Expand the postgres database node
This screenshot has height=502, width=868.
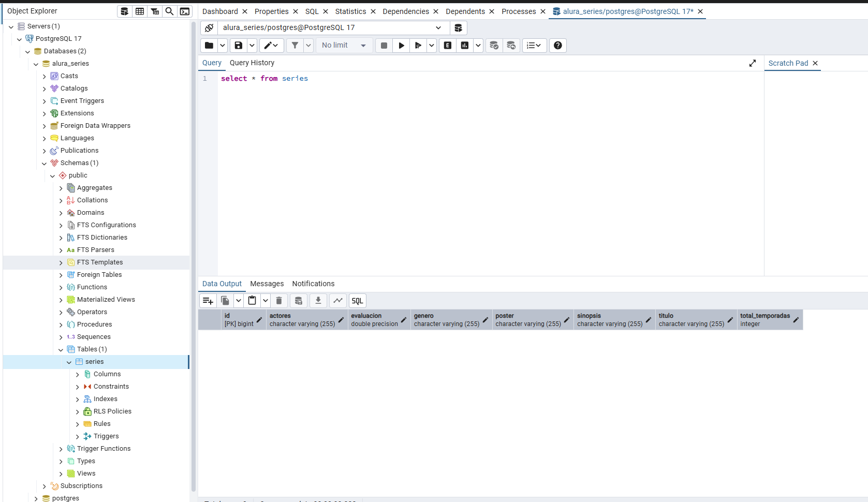[x=36, y=498]
